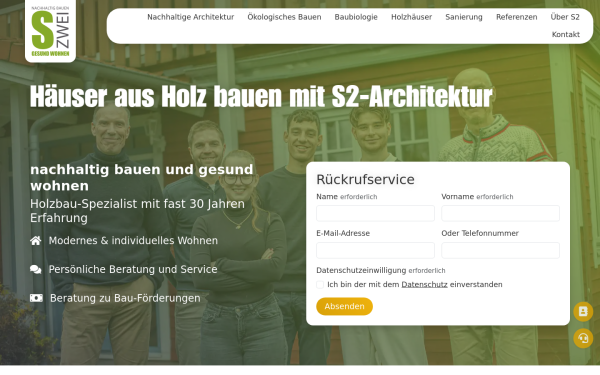This screenshot has width=600, height=375.
Task: Open Ökologisches Bauen menu item
Action: [x=284, y=17]
